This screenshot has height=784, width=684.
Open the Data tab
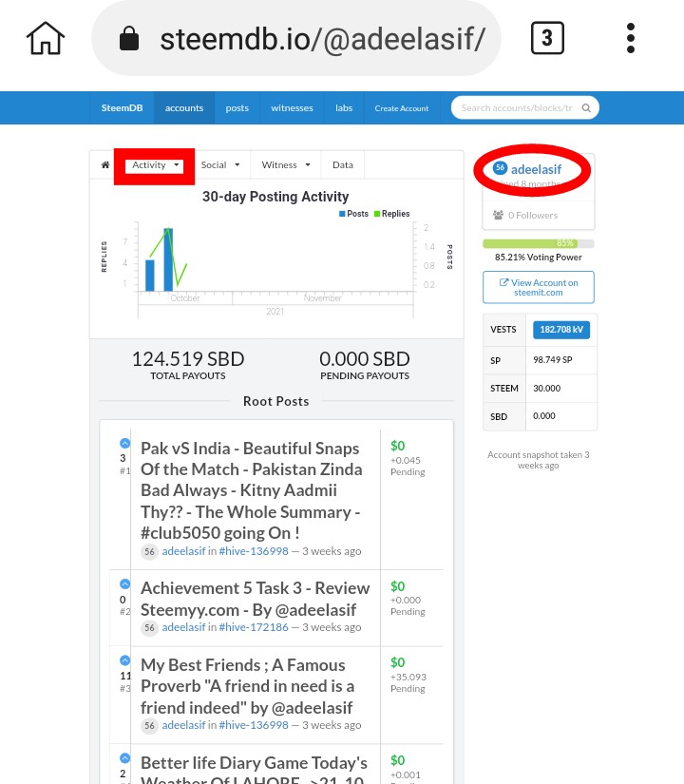[x=343, y=165]
